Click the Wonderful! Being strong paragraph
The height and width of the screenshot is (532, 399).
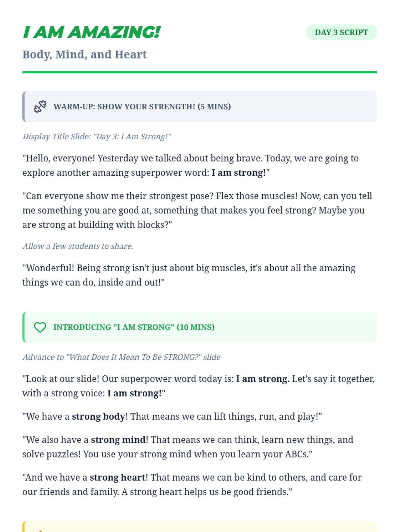(x=189, y=275)
